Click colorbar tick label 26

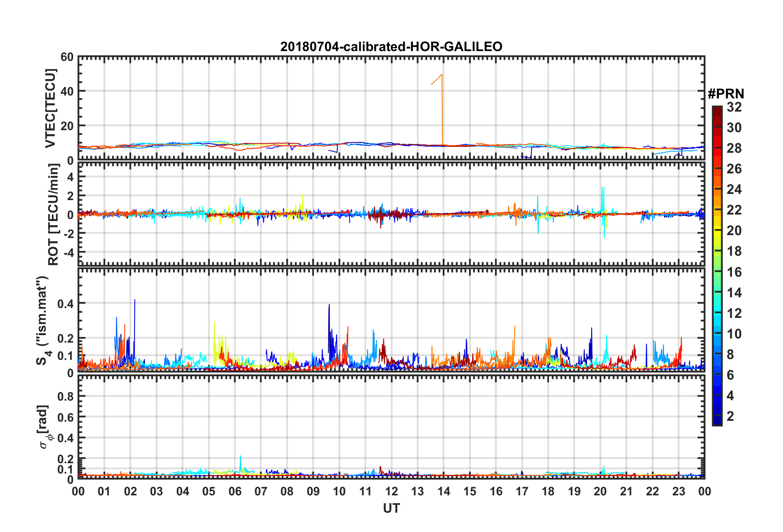(x=734, y=169)
